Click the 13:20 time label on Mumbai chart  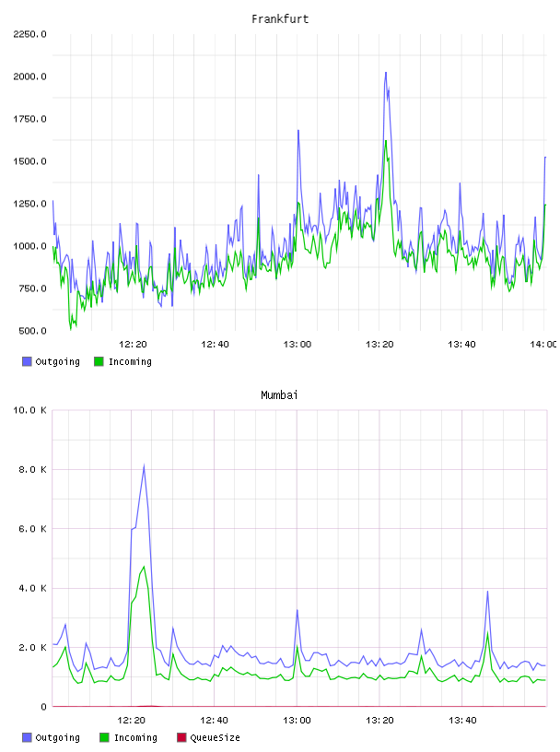[x=379, y=721]
